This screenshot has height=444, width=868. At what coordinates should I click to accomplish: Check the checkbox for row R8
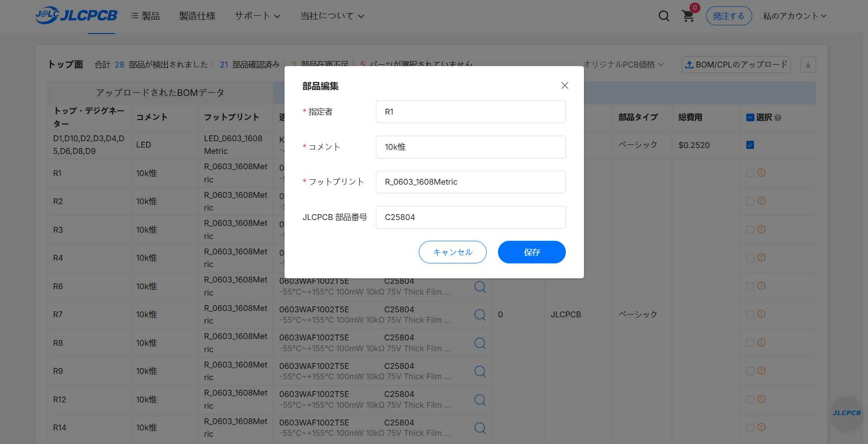(x=750, y=343)
